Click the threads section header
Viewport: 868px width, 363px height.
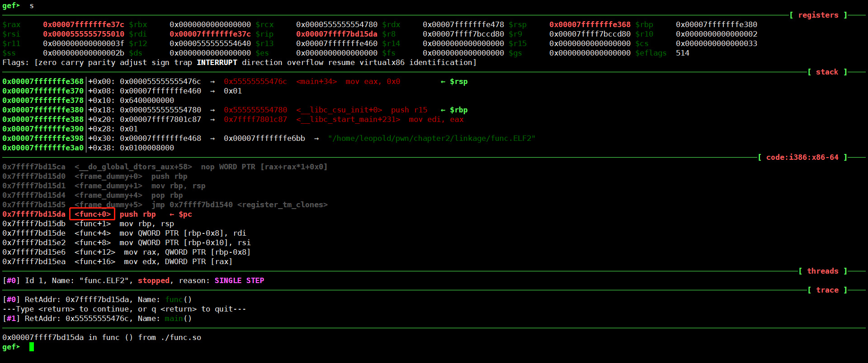click(823, 271)
